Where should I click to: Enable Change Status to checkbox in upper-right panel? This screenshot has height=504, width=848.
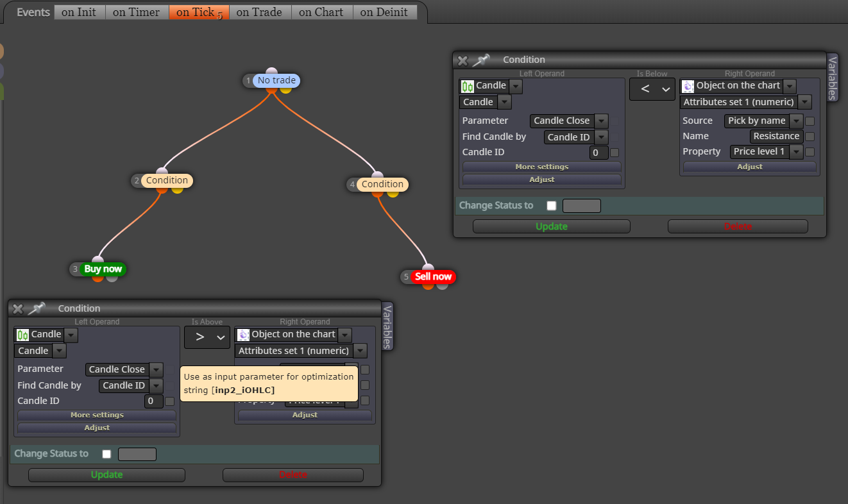(551, 206)
